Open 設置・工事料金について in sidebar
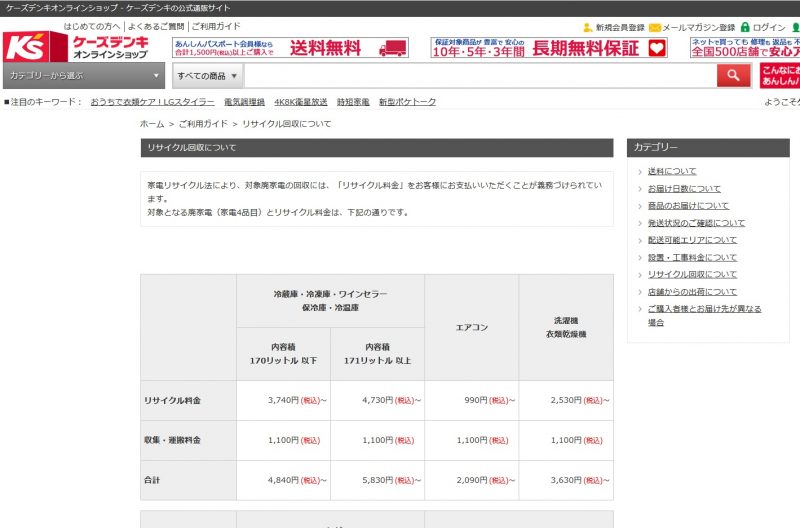This screenshot has width=800, height=528. click(691, 257)
